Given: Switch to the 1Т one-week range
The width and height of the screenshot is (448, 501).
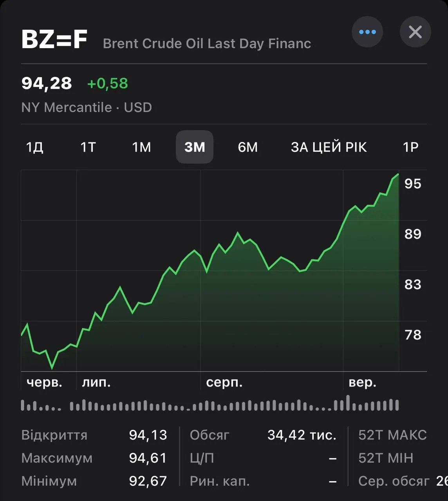Looking at the screenshot, I should 88,147.
